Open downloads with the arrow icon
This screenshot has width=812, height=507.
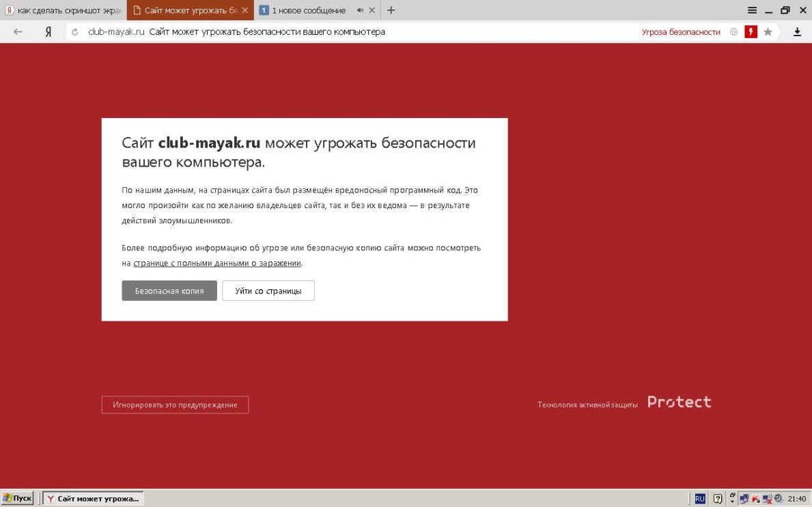[797, 31]
